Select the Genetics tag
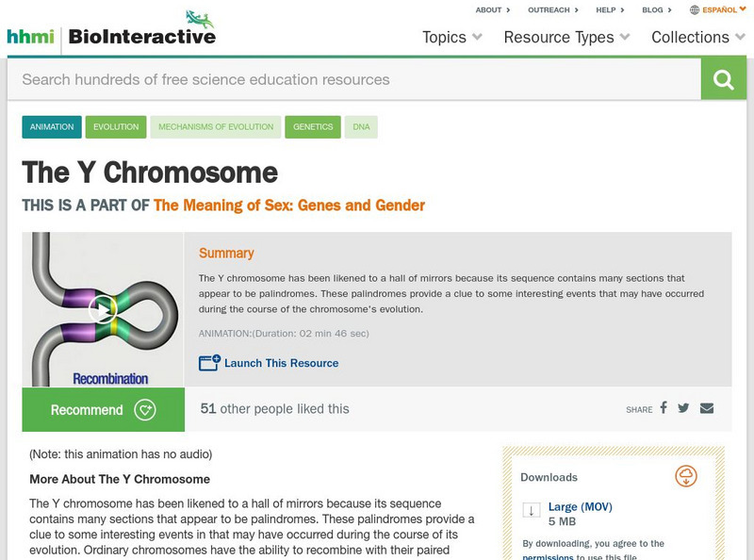The image size is (754, 560). click(x=313, y=127)
